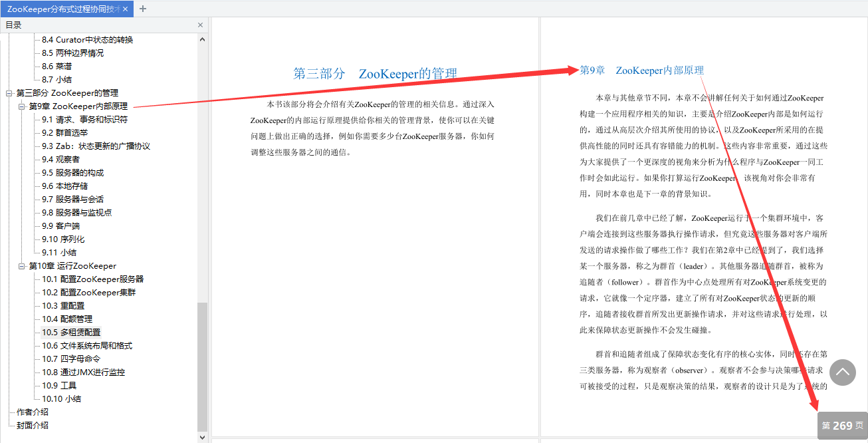Screen dimensions: 868x443
Task: Click the 第9章 ZooKeeper内部原理 page heading
Action: (x=642, y=71)
